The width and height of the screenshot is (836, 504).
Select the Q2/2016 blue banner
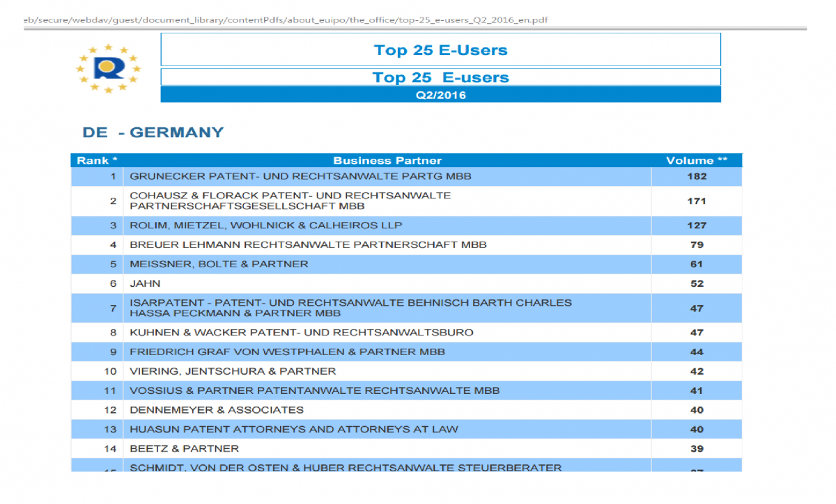(x=440, y=95)
